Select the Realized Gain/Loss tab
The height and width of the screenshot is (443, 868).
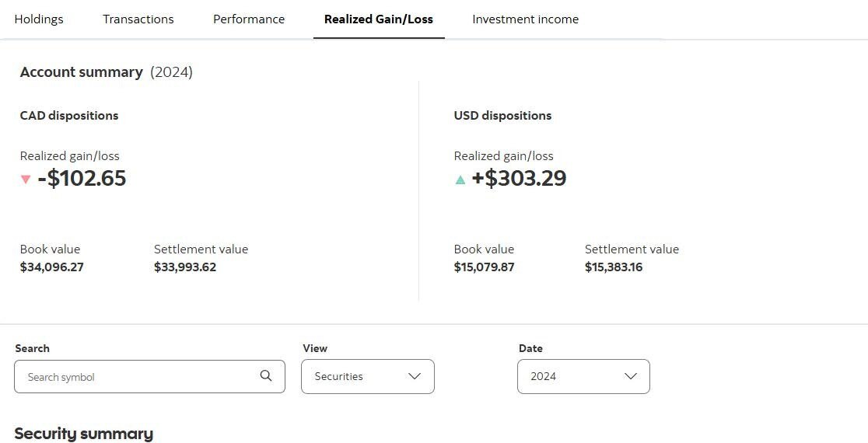(379, 19)
